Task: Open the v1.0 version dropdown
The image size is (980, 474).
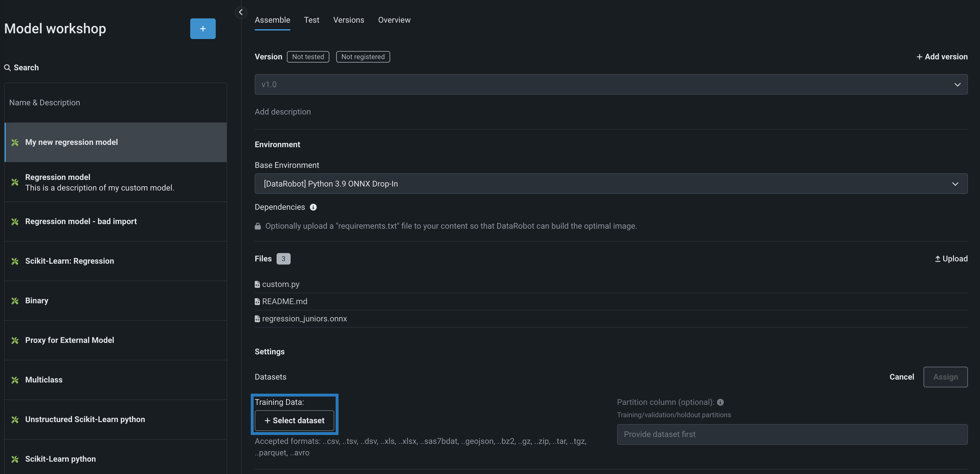Action: pos(611,84)
